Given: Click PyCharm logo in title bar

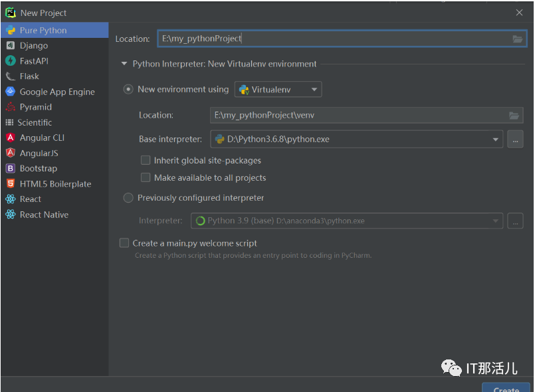Looking at the screenshot, I should click(x=11, y=13).
